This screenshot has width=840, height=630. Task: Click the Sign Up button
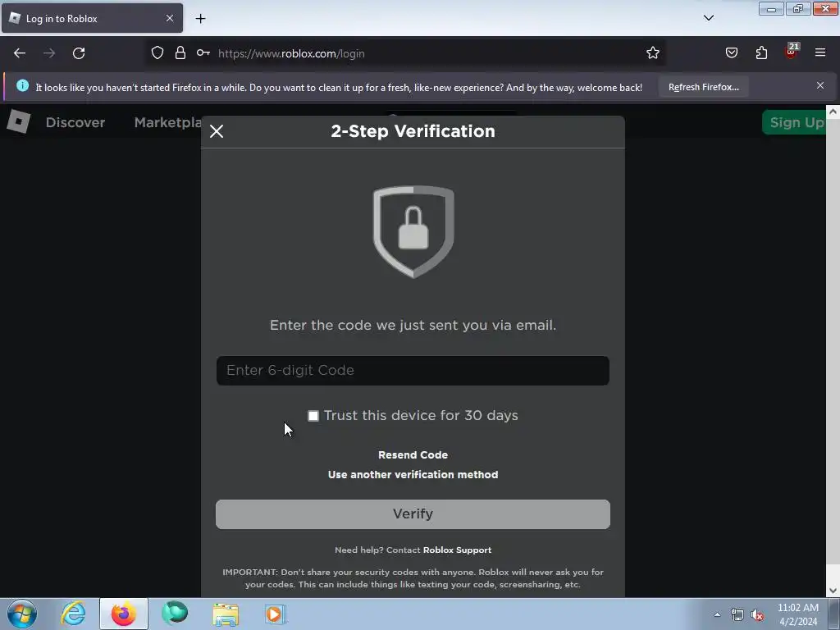click(794, 122)
